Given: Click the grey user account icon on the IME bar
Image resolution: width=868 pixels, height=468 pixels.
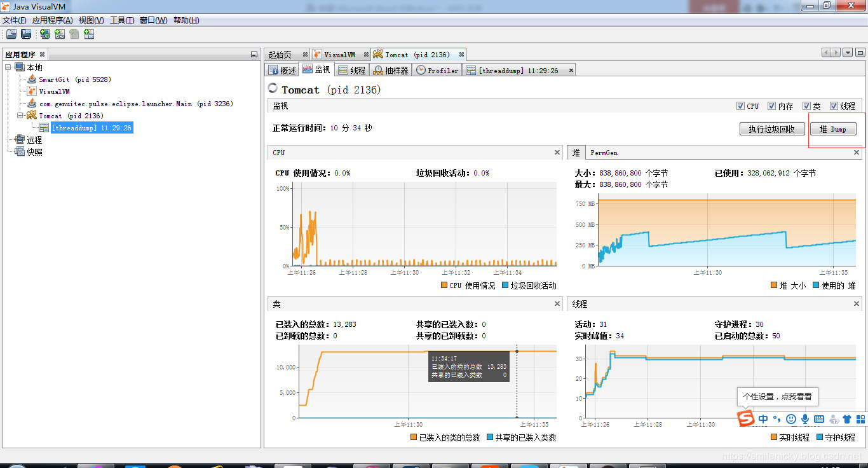Looking at the screenshot, I should point(833,419).
